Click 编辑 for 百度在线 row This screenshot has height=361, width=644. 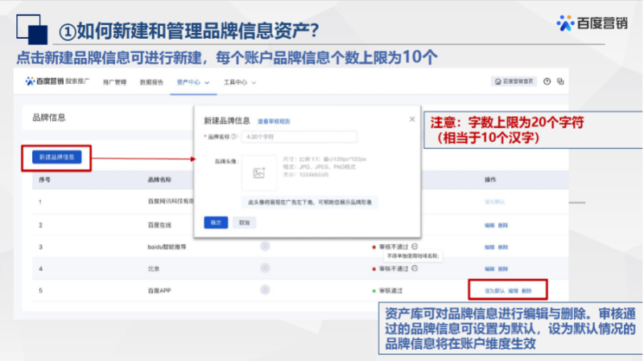tap(489, 226)
